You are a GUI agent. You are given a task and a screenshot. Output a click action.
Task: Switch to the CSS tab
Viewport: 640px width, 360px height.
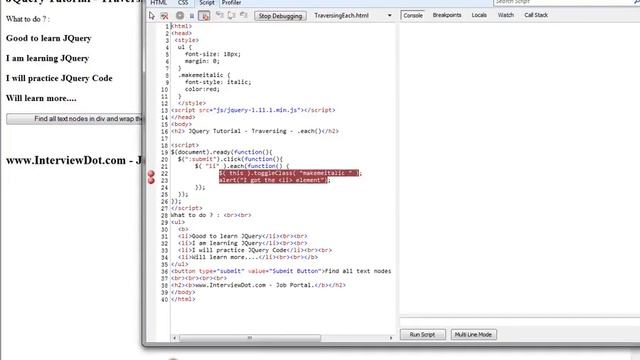click(x=183, y=3)
